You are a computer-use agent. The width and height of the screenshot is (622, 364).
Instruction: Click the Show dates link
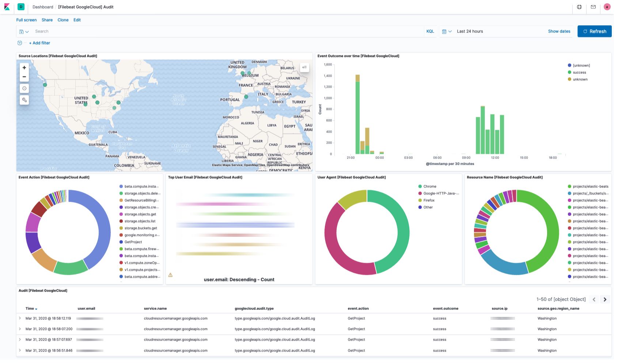tap(559, 31)
